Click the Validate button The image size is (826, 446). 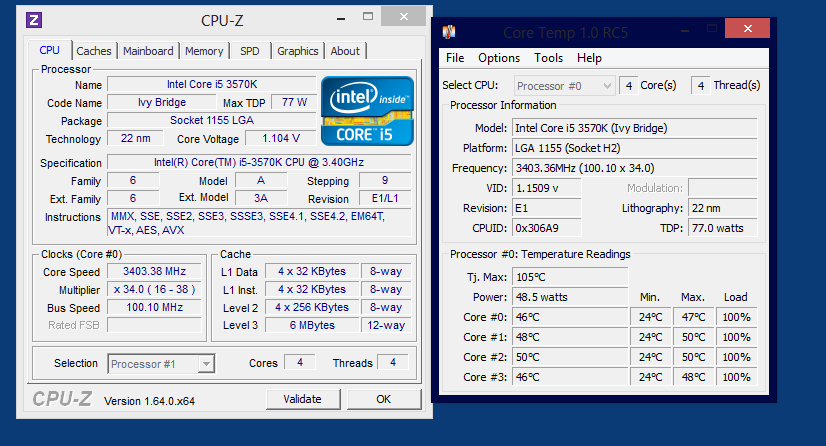303,399
